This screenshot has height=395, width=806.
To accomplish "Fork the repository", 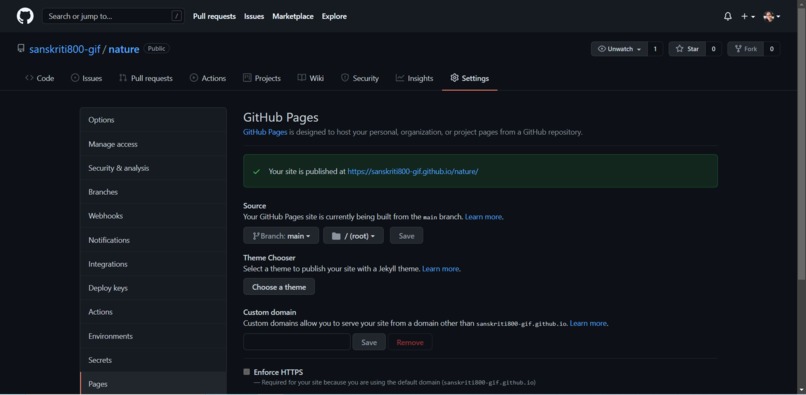I will point(745,49).
